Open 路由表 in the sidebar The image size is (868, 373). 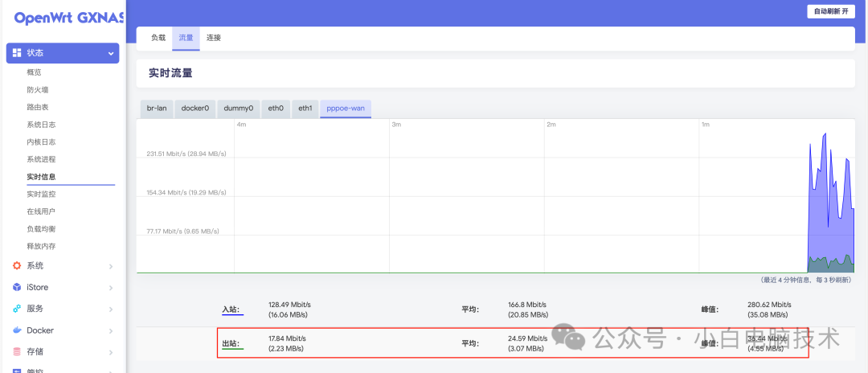(x=38, y=108)
